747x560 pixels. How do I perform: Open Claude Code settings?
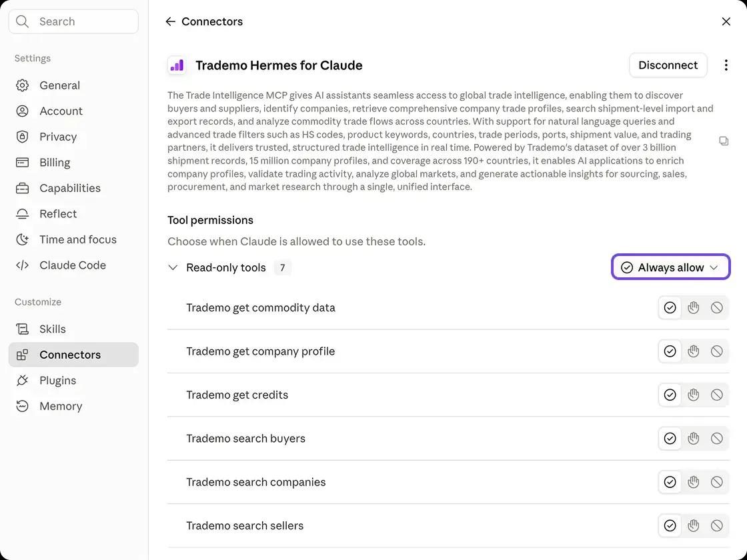(73, 265)
